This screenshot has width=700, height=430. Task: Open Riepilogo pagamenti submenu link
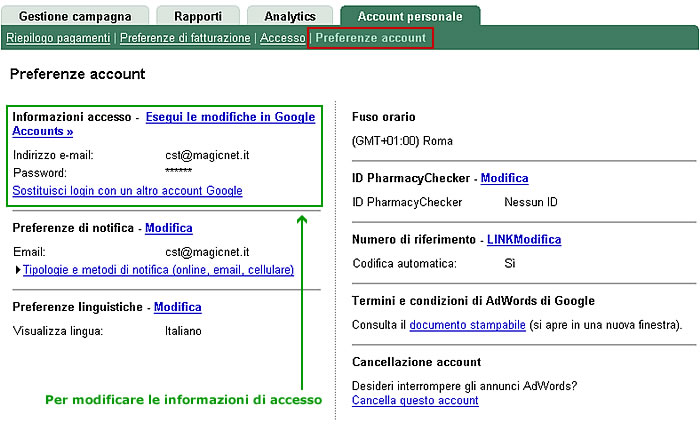(58, 38)
